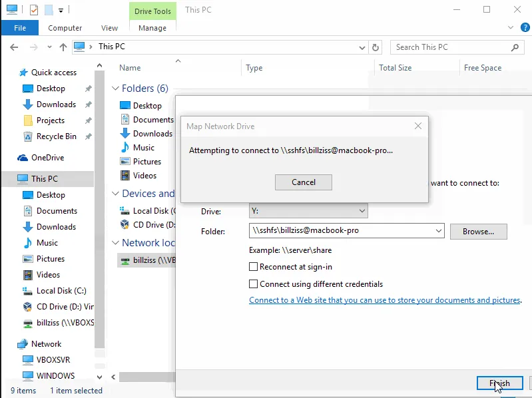The height and width of the screenshot is (398, 532).
Task: Check Connect using different credentials
Action: pos(253,284)
